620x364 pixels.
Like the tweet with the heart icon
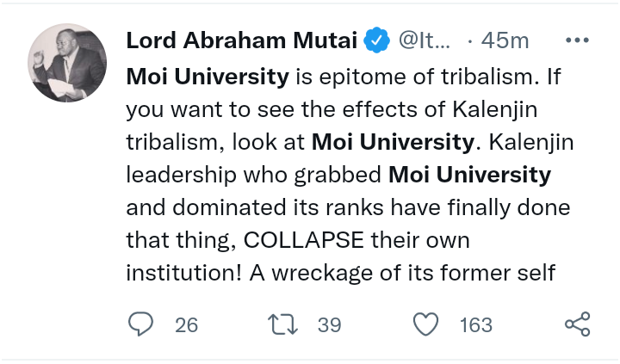426,324
